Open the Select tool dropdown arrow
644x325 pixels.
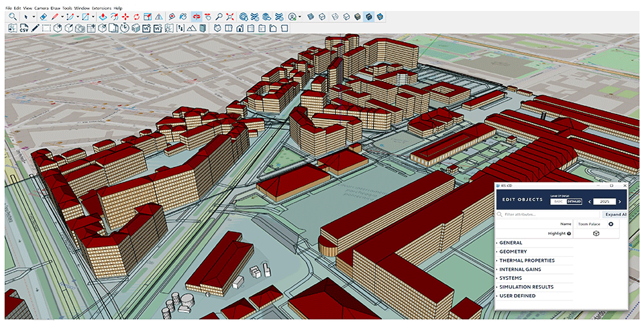[33, 17]
